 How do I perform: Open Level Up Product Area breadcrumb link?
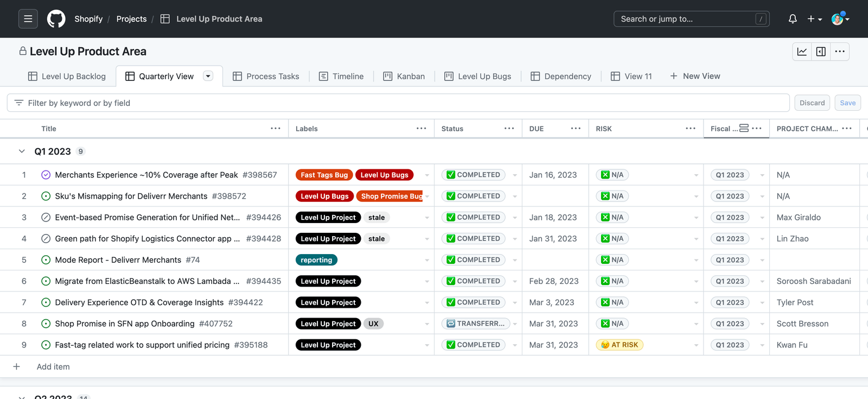click(x=219, y=19)
